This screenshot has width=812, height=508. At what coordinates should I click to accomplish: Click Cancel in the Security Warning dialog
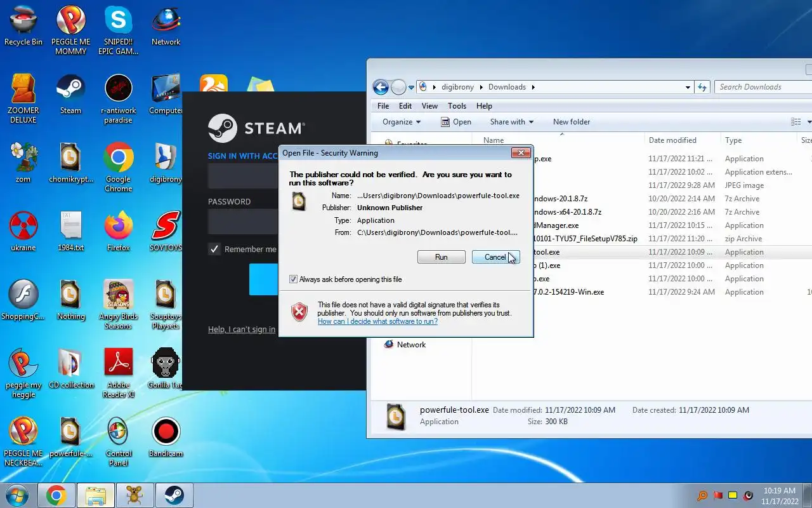tap(495, 257)
